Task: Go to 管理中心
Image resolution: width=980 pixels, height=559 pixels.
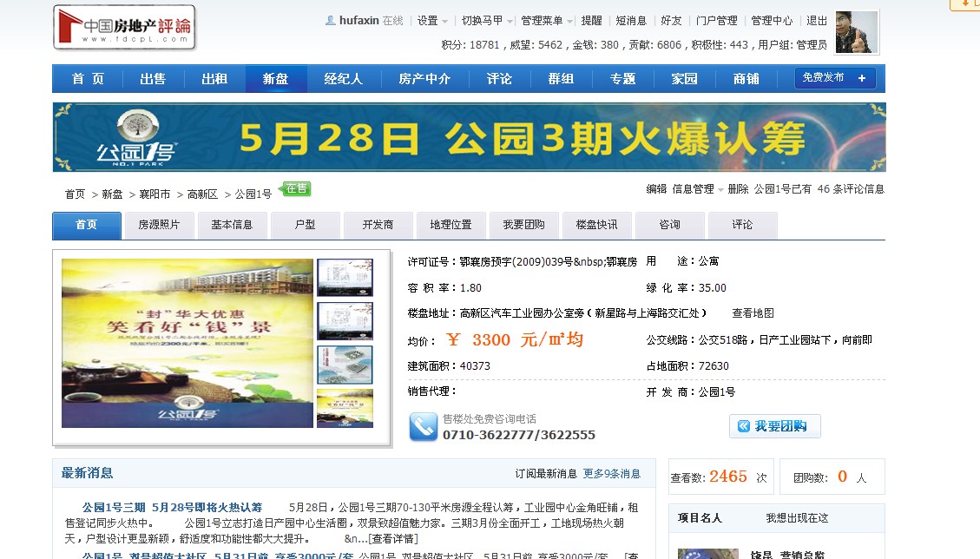Action: coord(772,21)
